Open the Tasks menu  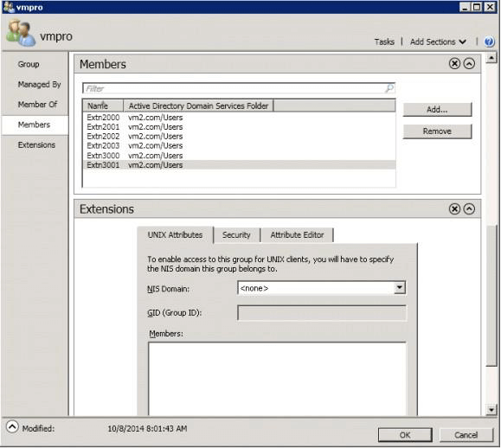(x=384, y=42)
